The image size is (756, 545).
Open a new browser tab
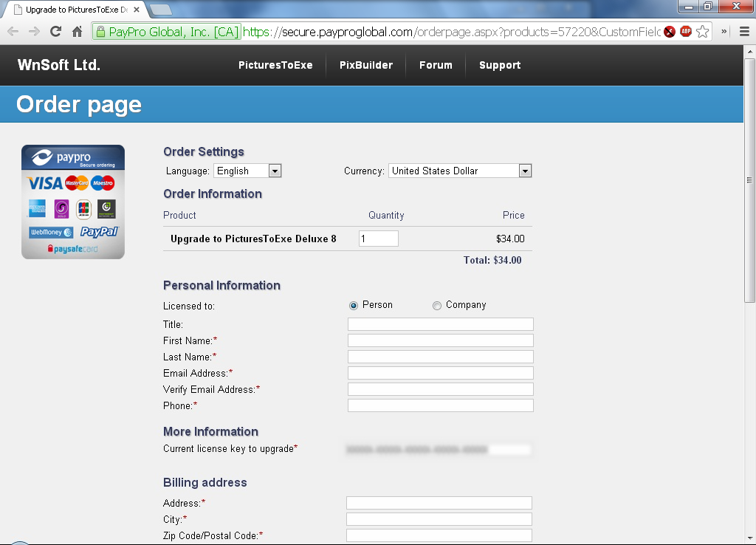[x=160, y=9]
